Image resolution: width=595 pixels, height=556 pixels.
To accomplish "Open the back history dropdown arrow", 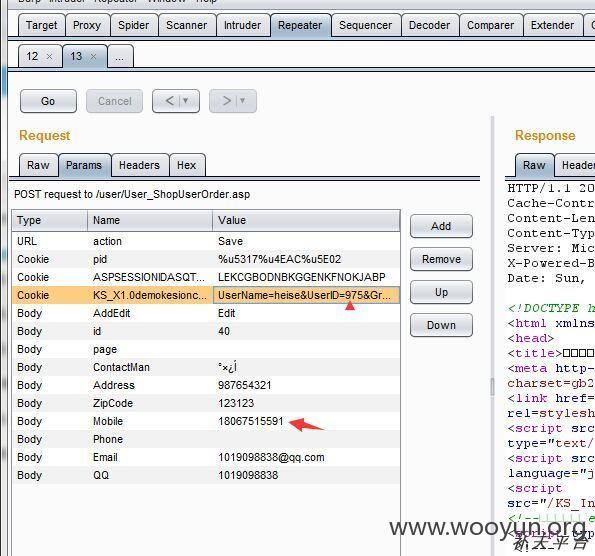I will 186,101.
